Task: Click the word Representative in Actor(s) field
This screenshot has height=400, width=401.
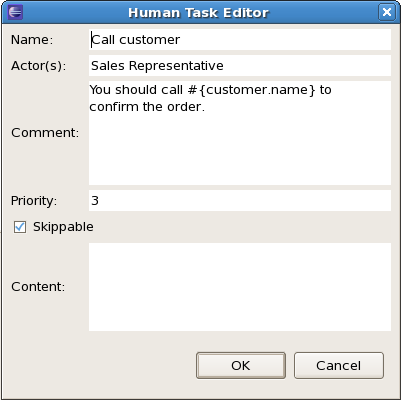Action: coord(176,66)
